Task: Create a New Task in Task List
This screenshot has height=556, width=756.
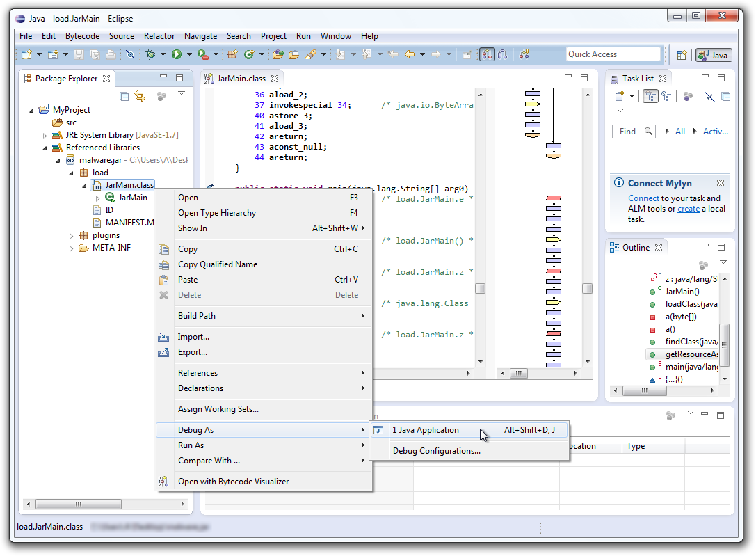Action: coord(619,95)
